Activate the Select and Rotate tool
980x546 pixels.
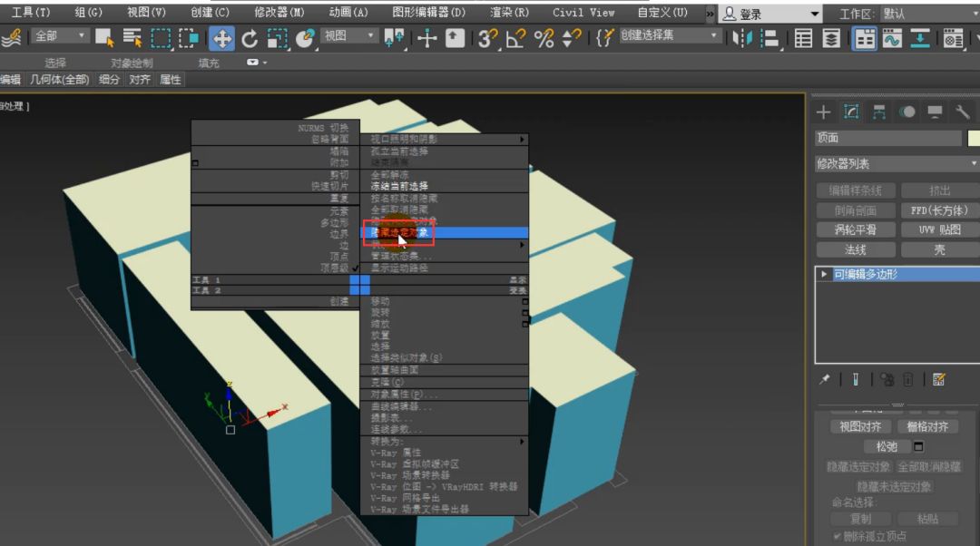[x=250, y=39]
